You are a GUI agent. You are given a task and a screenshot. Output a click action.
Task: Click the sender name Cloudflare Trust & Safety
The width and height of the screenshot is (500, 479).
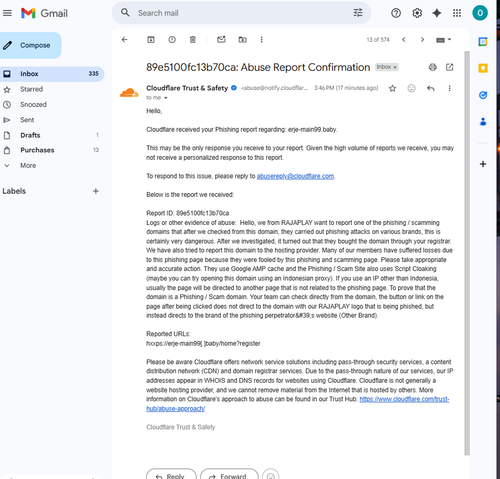tap(187, 88)
